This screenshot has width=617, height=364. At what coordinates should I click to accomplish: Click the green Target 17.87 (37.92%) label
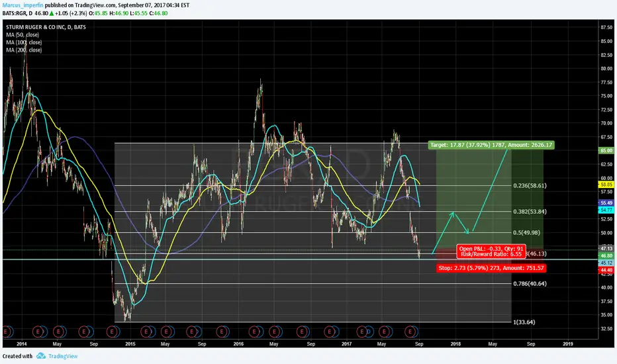(491, 145)
